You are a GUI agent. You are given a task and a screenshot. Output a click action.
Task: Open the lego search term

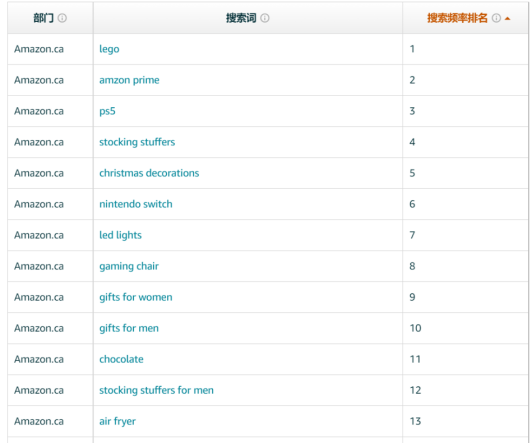click(109, 49)
